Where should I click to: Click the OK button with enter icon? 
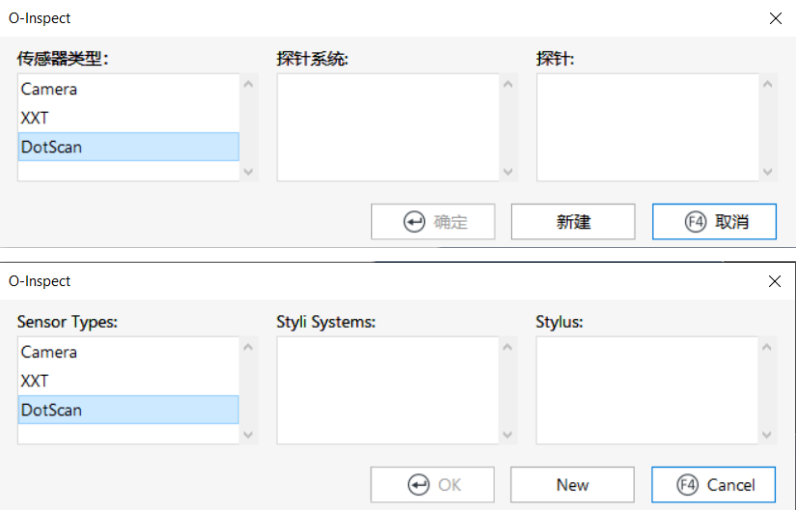433,485
